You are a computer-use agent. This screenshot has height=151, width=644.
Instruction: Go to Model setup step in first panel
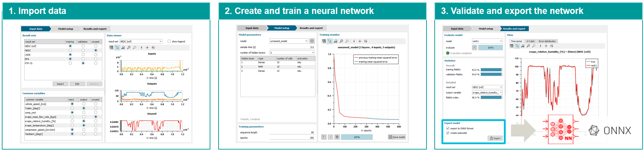(66, 29)
